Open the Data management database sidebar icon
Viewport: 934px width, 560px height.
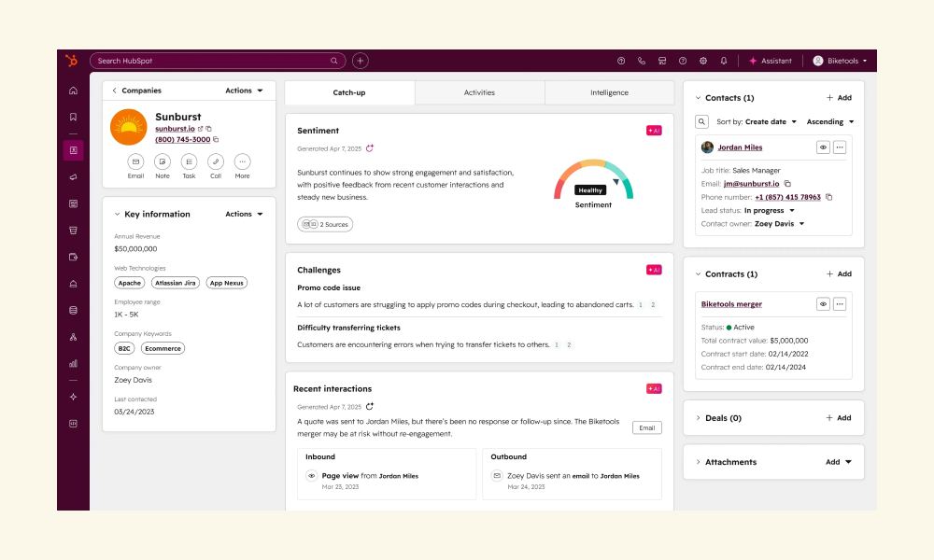click(x=73, y=310)
